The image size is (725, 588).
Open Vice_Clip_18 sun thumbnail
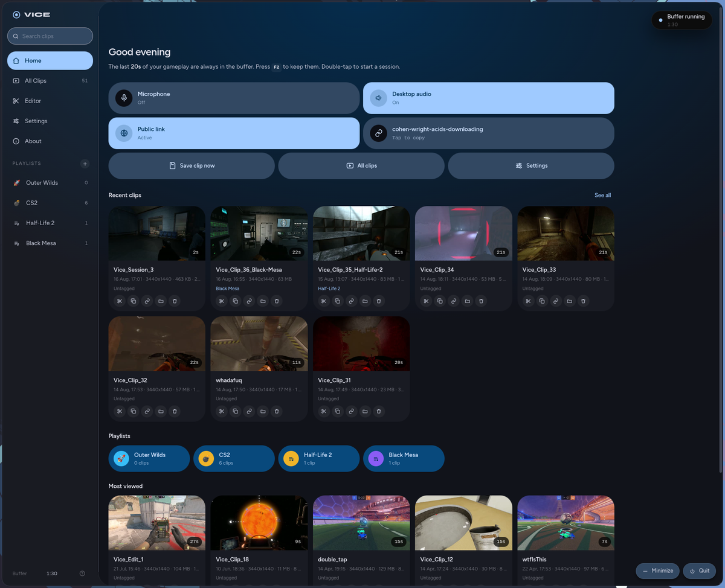coord(259,523)
